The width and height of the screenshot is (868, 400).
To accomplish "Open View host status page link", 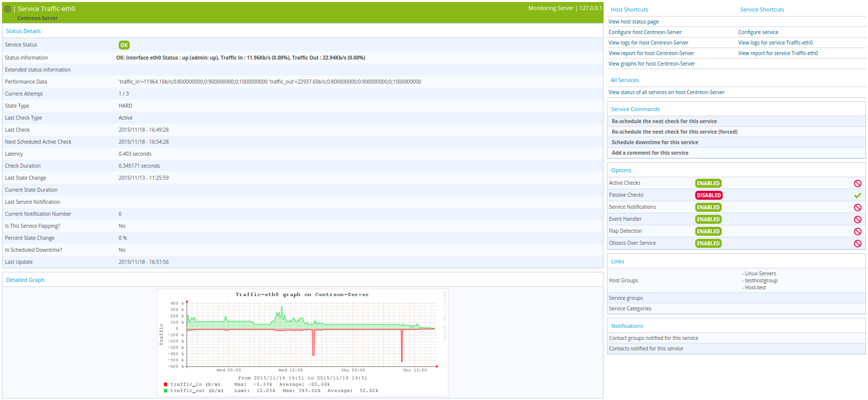I will tap(634, 22).
